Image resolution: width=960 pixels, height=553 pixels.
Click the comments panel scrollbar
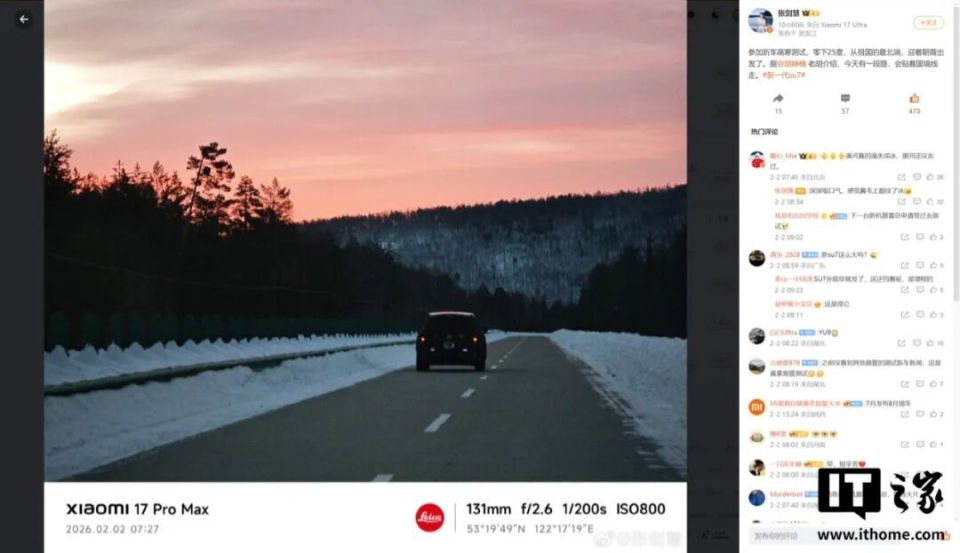tap(956, 151)
